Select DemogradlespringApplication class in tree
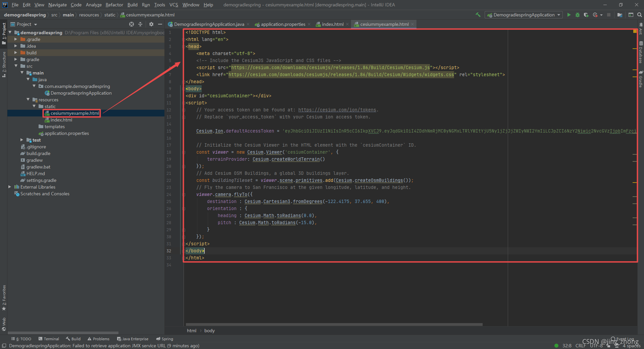The width and height of the screenshot is (644, 349). point(81,93)
